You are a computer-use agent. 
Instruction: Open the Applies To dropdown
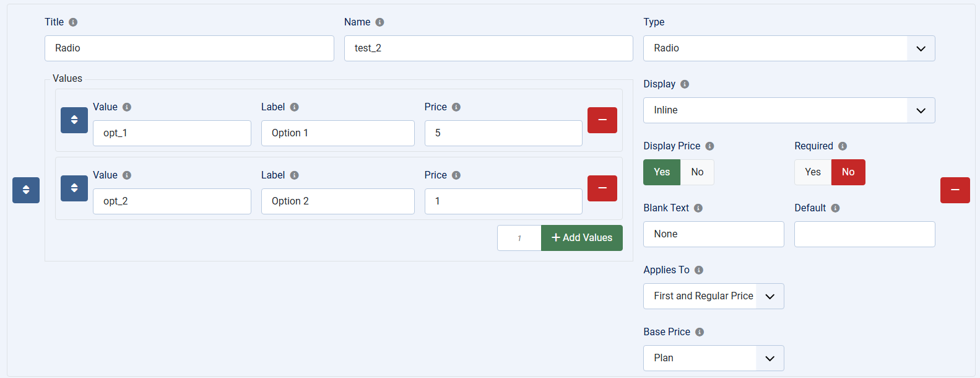[714, 296]
